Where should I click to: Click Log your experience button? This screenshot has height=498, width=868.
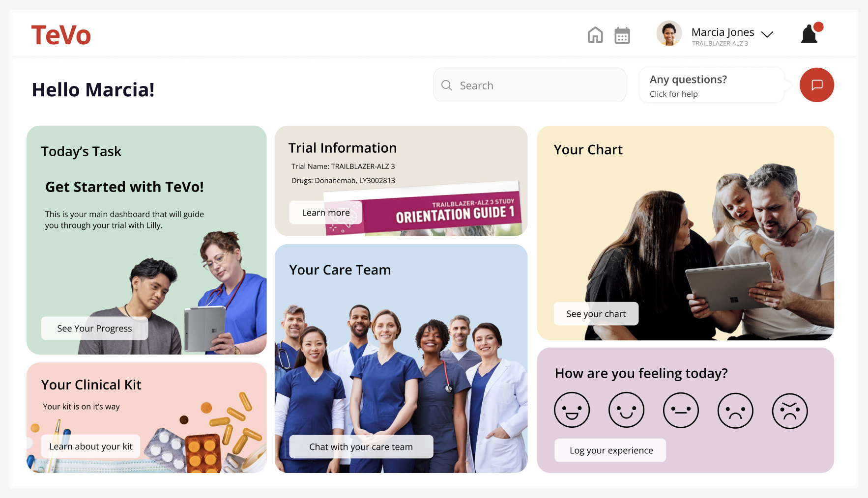tap(610, 450)
